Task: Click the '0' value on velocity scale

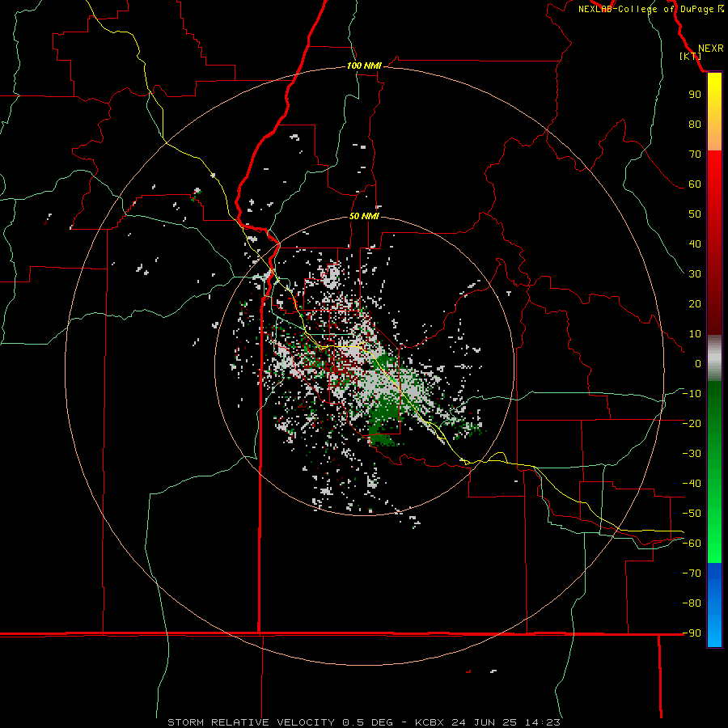Action: [698, 363]
